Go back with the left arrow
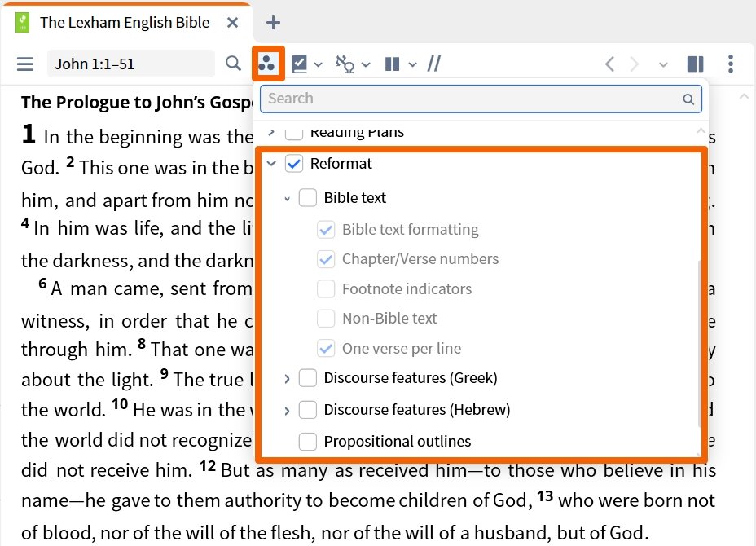Viewport: 756px width, 546px height. click(x=609, y=64)
